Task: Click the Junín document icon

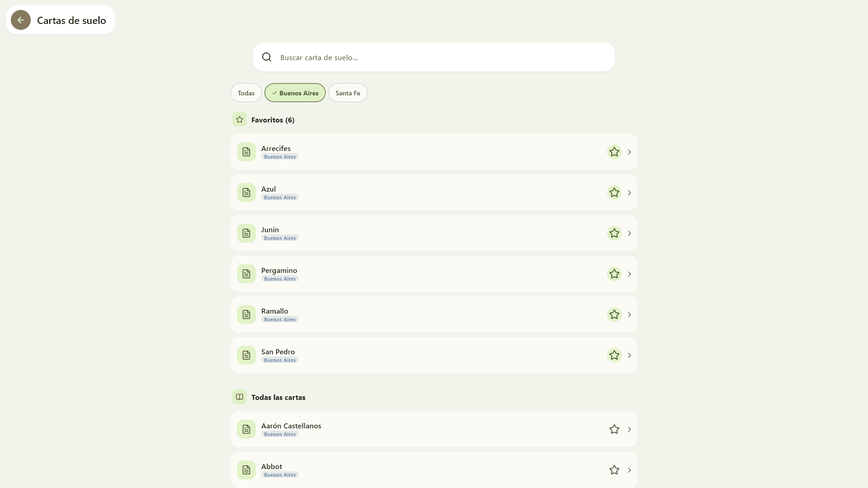Action: tap(246, 233)
